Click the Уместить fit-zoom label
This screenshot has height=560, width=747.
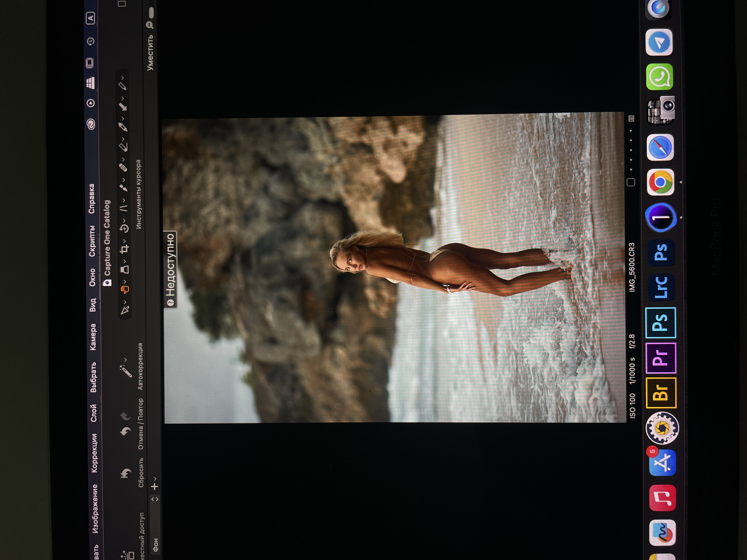pos(150,53)
